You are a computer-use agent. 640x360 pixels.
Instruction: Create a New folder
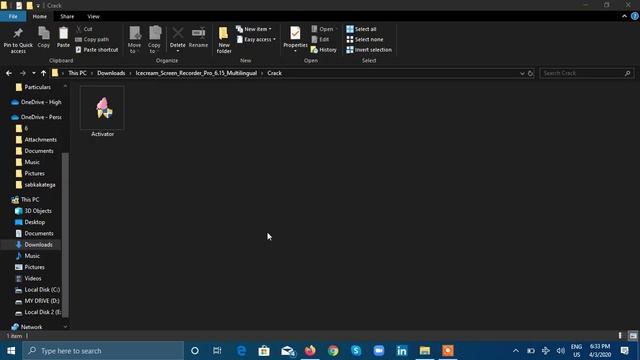click(x=224, y=40)
